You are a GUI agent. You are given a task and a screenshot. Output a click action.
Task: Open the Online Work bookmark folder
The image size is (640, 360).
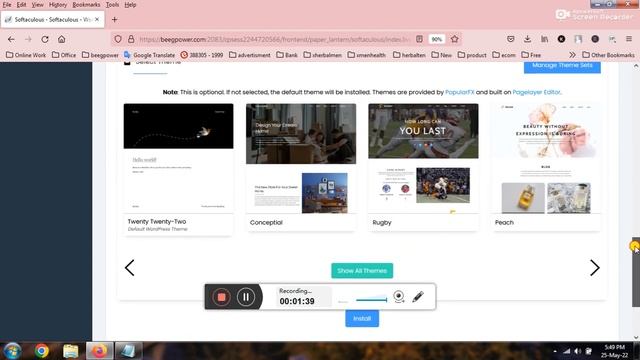26,55
